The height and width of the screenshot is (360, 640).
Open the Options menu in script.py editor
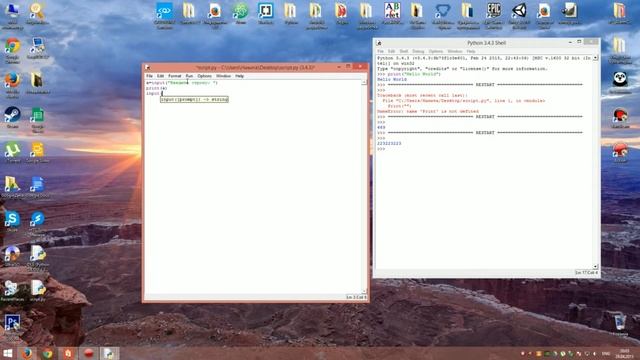coord(204,76)
